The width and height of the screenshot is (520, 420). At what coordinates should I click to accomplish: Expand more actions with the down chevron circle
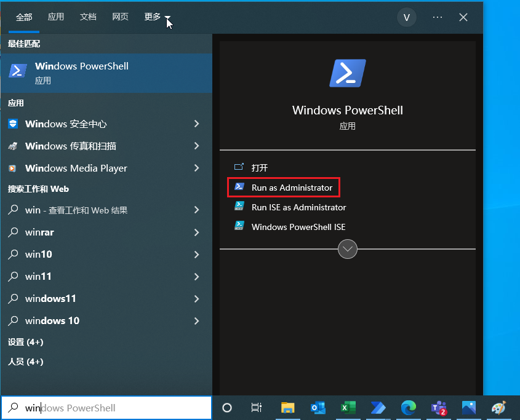coord(348,249)
